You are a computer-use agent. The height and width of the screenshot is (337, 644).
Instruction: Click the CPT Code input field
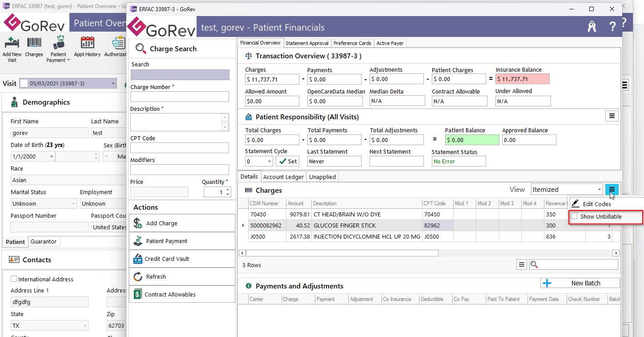(180, 148)
